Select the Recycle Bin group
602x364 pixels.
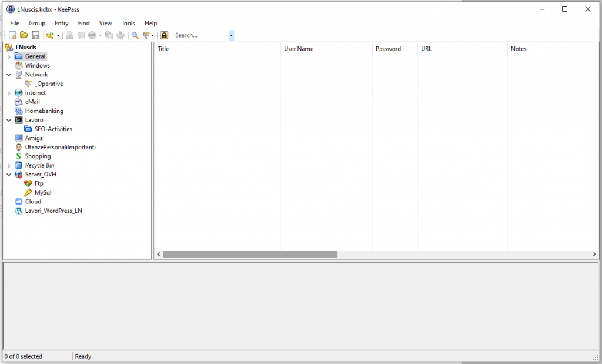tap(39, 165)
